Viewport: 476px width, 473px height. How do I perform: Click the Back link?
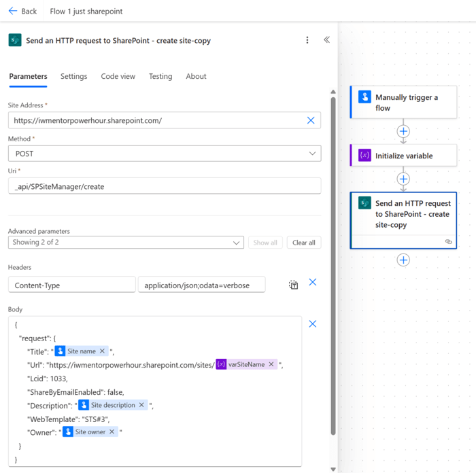pos(22,12)
